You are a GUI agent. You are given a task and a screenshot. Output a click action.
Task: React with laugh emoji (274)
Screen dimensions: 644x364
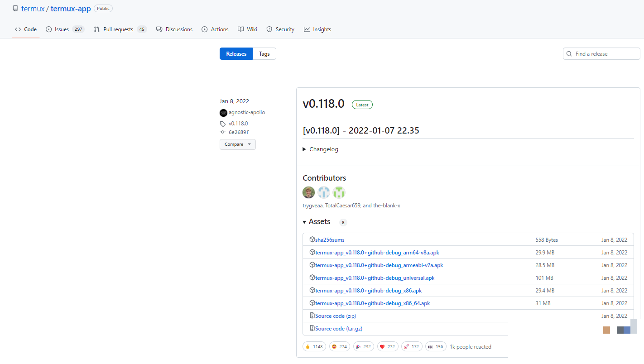pyautogui.click(x=340, y=347)
